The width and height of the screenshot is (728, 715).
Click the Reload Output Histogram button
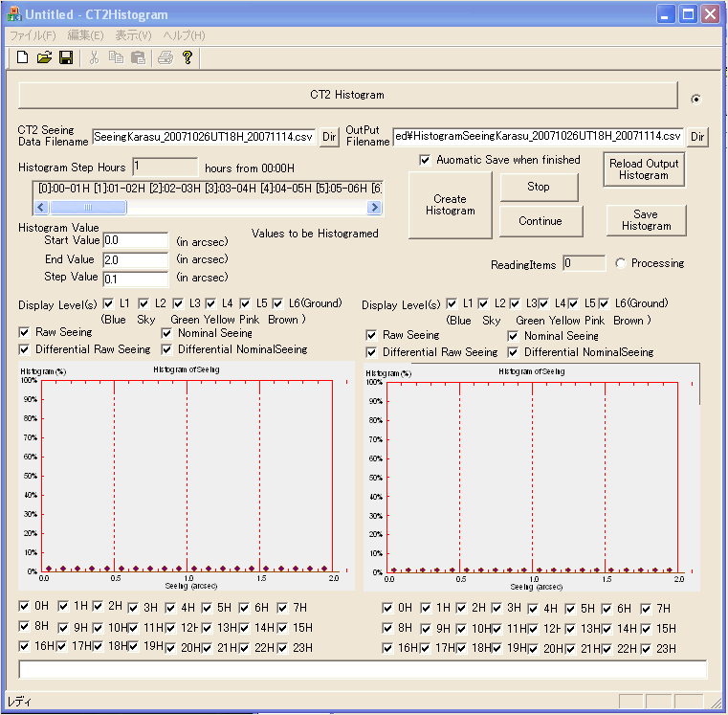(x=644, y=169)
